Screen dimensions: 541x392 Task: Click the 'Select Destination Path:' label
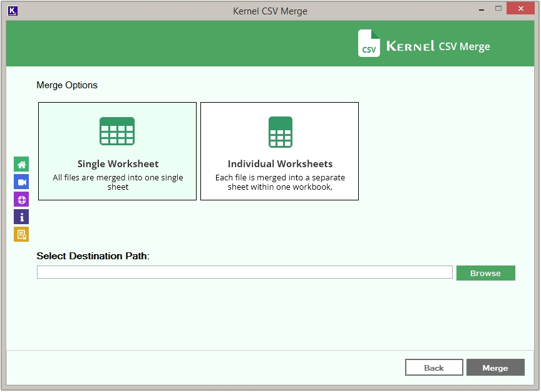[93, 256]
